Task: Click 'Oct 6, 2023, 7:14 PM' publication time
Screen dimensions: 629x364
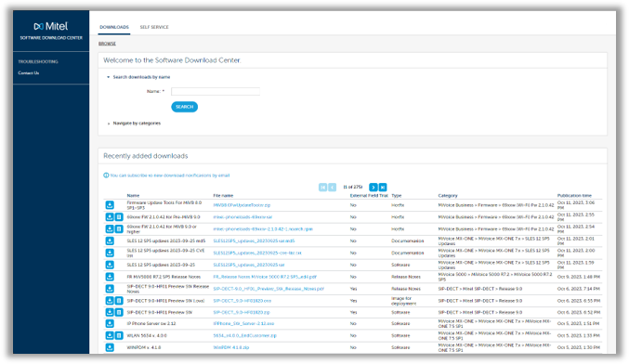Action: (579, 289)
